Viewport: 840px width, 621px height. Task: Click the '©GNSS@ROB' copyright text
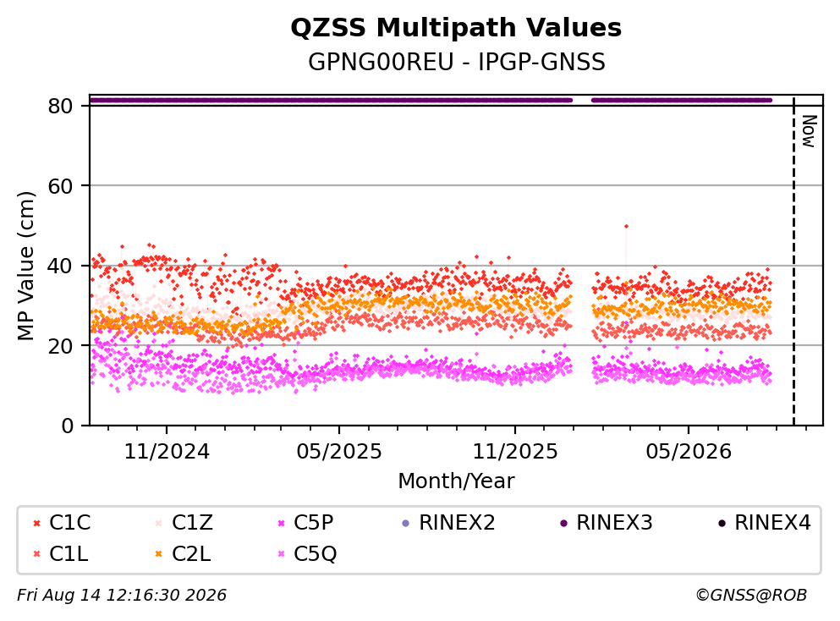pos(751,596)
